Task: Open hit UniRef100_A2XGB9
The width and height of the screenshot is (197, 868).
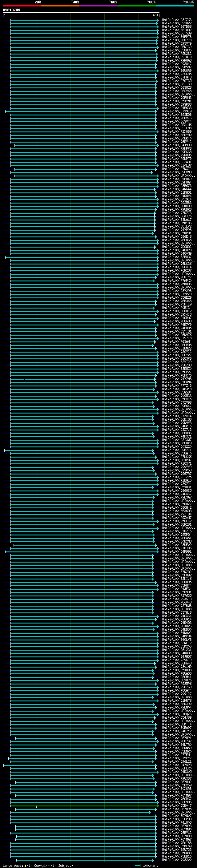Action: tap(176, 131)
